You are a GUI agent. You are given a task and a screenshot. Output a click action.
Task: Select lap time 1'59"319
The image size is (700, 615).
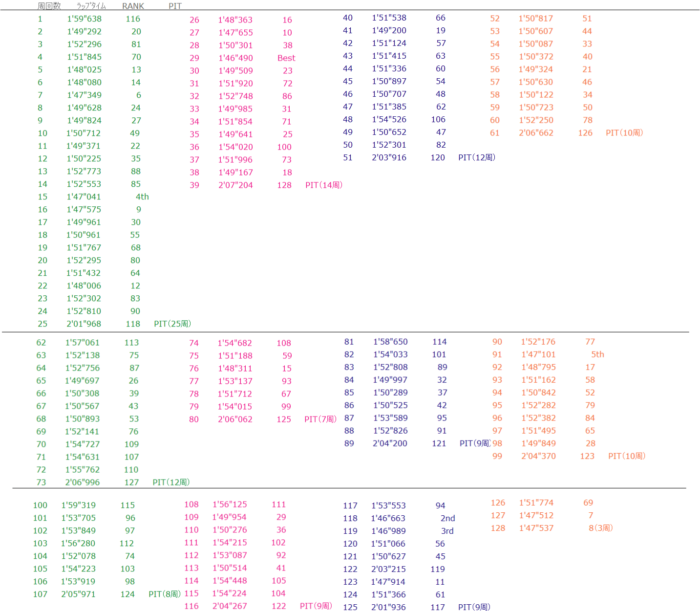(x=78, y=505)
